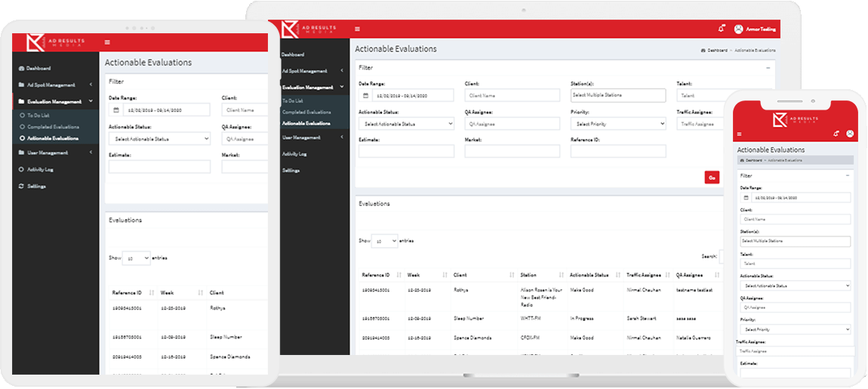Click the red Go button on the laptop
Image resolution: width=868 pixels, height=389 pixels.
click(x=712, y=178)
